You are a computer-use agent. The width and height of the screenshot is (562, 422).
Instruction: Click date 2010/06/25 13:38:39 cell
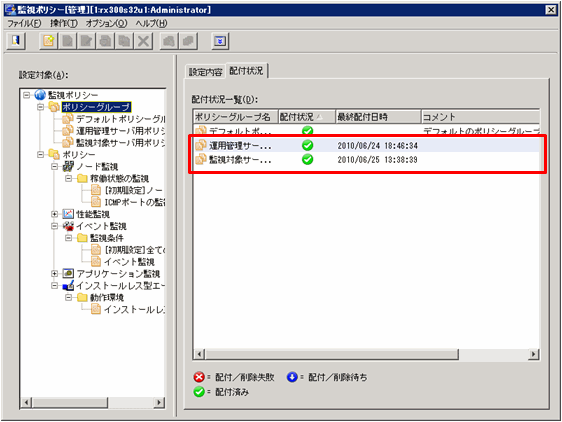click(377, 160)
